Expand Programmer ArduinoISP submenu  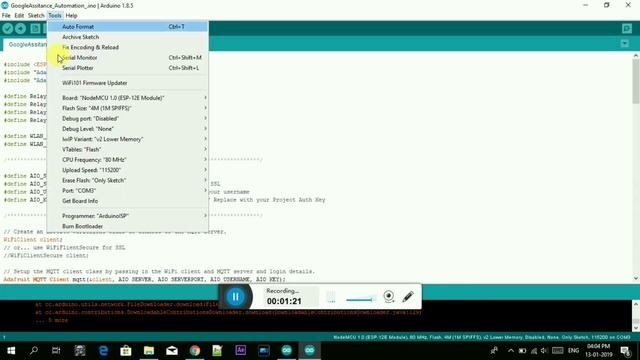tap(128, 216)
